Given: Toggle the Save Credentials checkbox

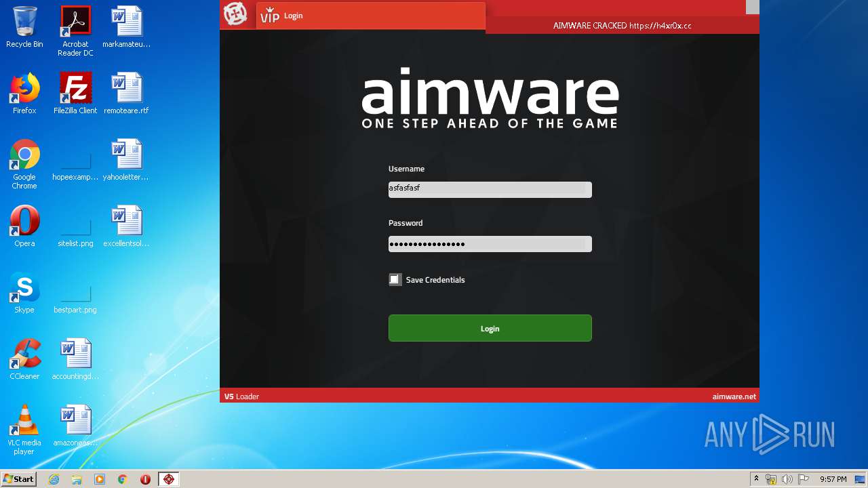Looking at the screenshot, I should point(395,279).
